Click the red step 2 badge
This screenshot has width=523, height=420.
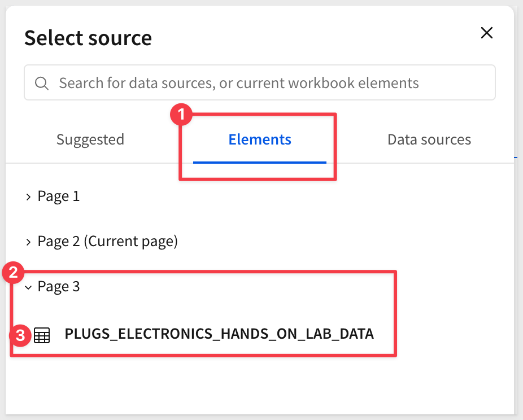(x=11, y=274)
